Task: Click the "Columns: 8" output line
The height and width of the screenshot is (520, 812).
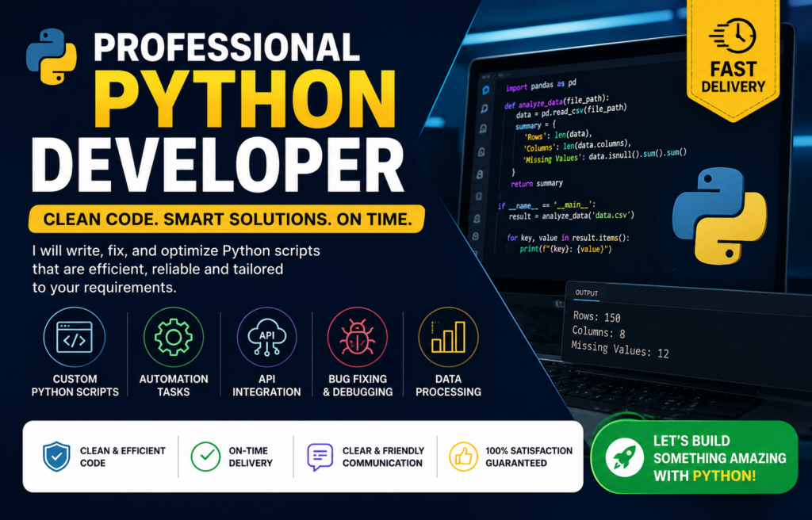Action: click(x=598, y=332)
